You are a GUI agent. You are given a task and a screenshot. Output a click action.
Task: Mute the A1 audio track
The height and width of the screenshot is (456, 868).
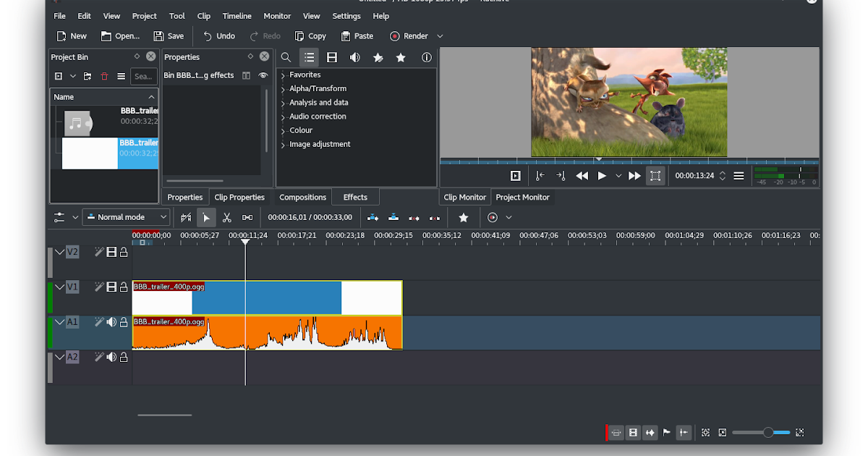111,322
